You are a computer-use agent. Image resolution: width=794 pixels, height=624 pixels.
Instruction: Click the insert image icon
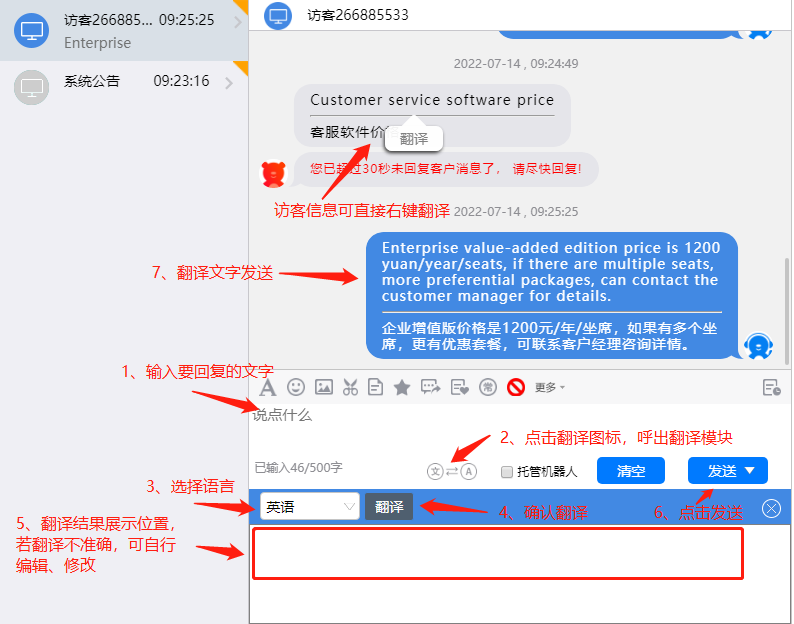tap(323, 387)
